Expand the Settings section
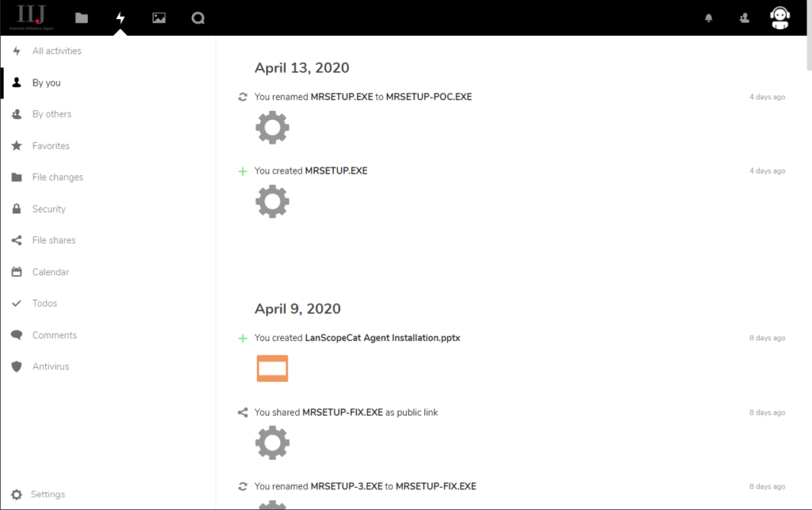Viewport: 812px width, 510px height. pos(48,494)
